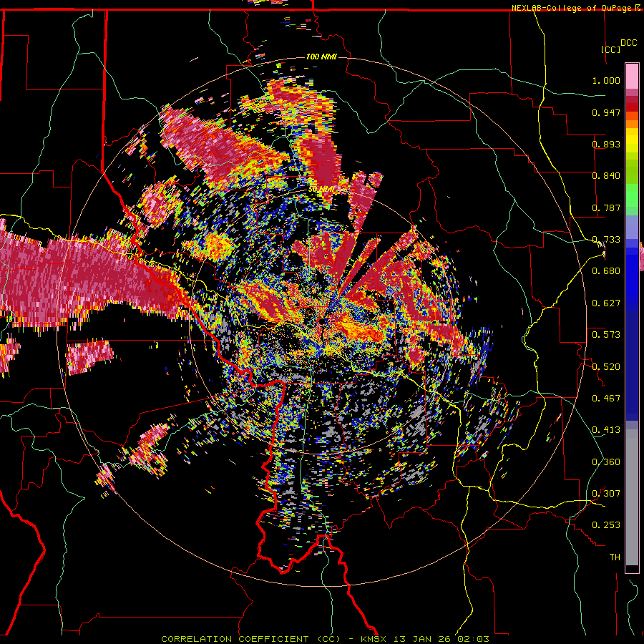
Task: Click the 100 NMI range ring label
Action: click(321, 57)
